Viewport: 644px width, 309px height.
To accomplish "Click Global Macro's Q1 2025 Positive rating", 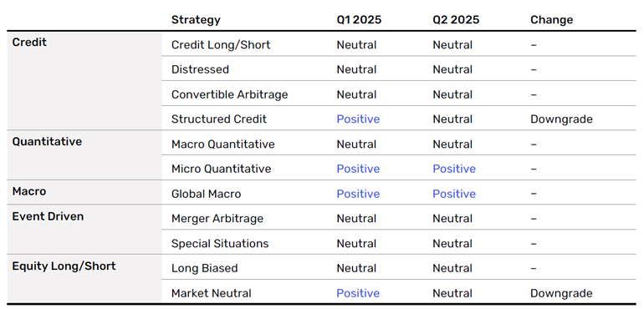I will click(x=358, y=194).
